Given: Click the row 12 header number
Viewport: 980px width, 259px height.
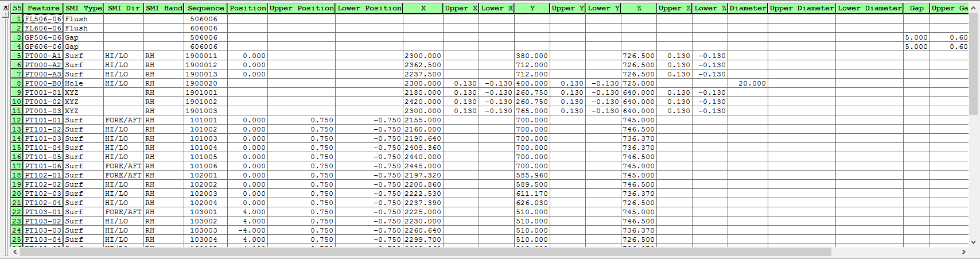Looking at the screenshot, I should click(17, 120).
